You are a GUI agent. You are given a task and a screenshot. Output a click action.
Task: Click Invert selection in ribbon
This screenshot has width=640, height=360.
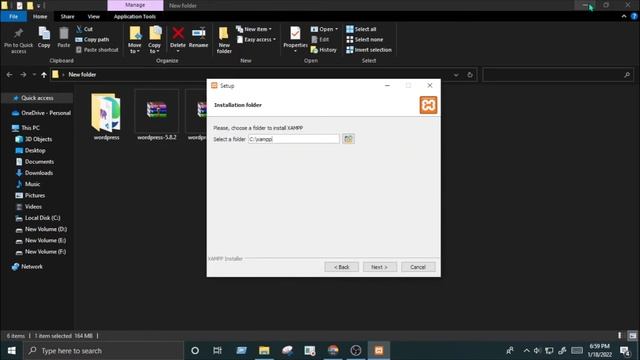(x=369, y=50)
